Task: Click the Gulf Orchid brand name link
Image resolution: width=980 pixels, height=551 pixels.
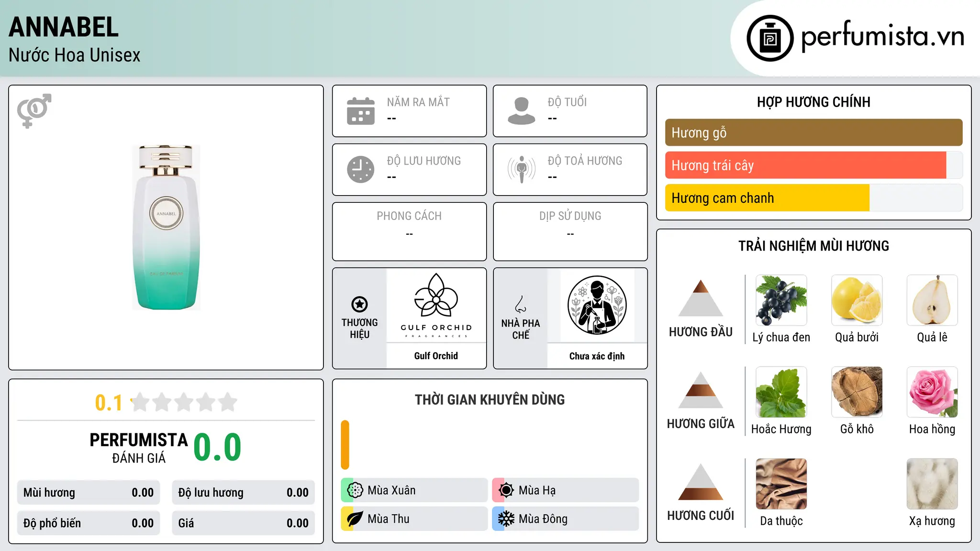Action: point(436,356)
